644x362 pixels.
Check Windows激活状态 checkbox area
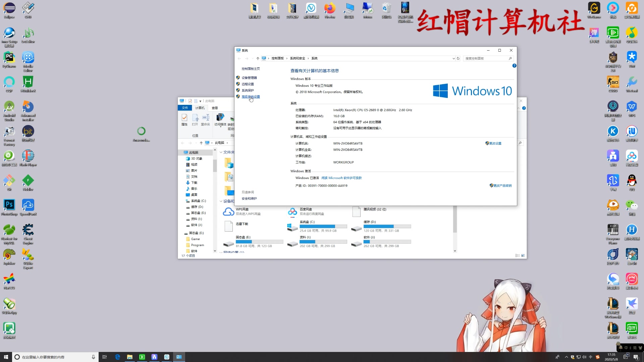point(307,178)
